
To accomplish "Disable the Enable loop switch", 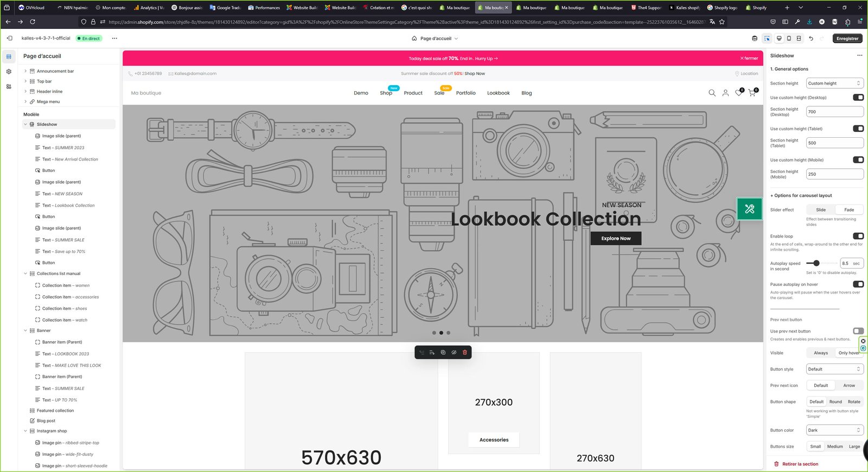I will pos(858,237).
